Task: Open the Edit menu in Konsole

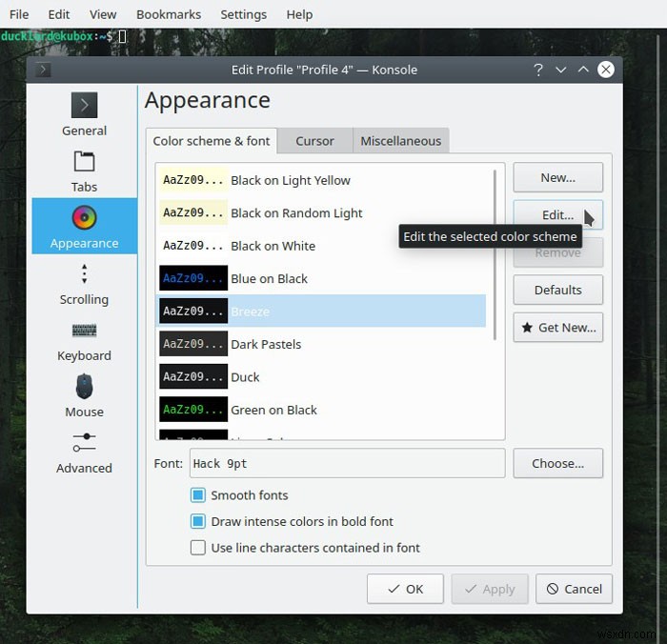Action: [59, 14]
